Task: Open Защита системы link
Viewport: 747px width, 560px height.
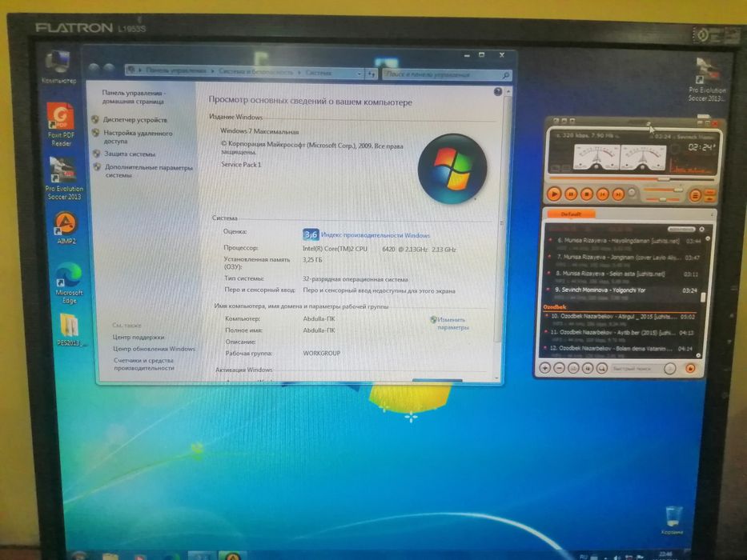Action: pyautogui.click(x=130, y=154)
